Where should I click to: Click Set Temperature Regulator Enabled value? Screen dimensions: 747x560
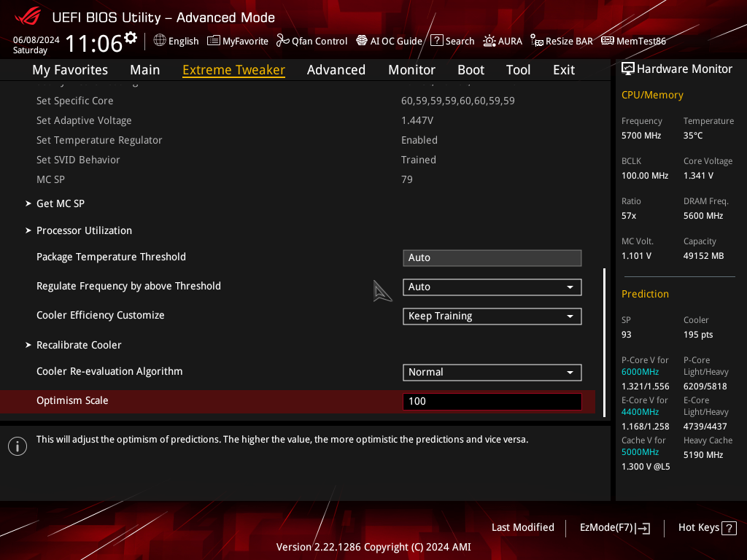click(x=419, y=140)
